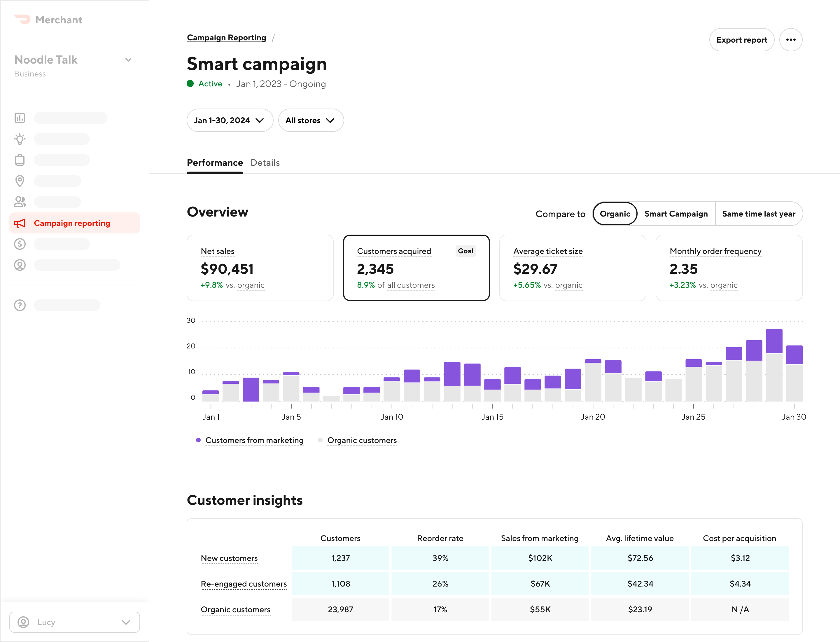
Task: Click the Reorder rate column header
Action: tap(440, 538)
